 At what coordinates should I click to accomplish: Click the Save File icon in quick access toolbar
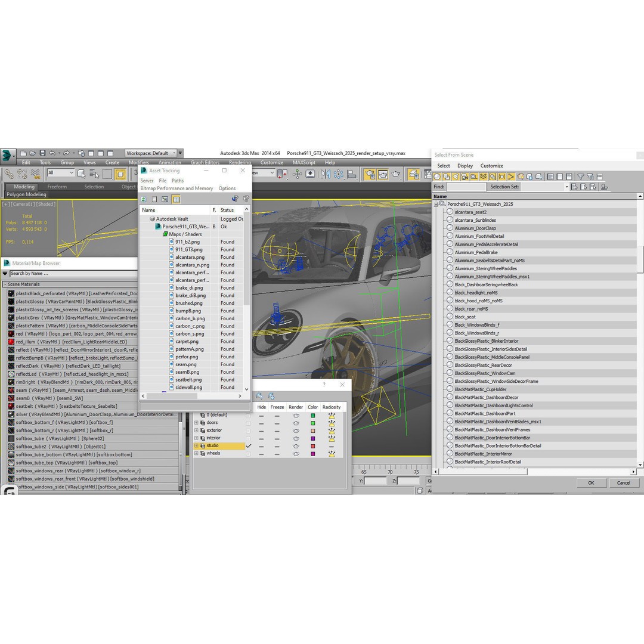pos(42,153)
